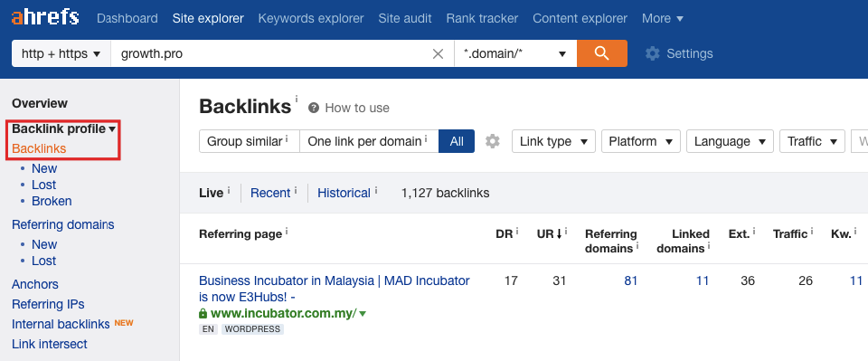The width and height of the screenshot is (868, 361).
Task: Open Link intersect in the sidebar
Action: [50, 345]
